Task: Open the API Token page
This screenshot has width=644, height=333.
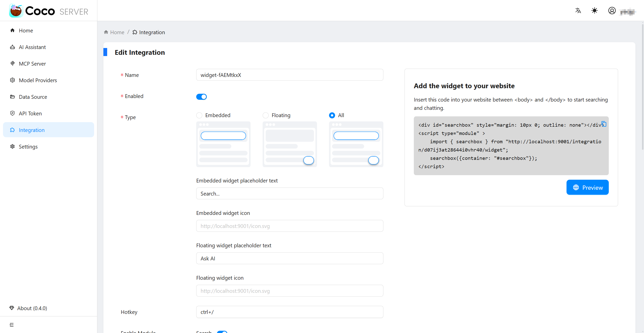Action: 49,113
